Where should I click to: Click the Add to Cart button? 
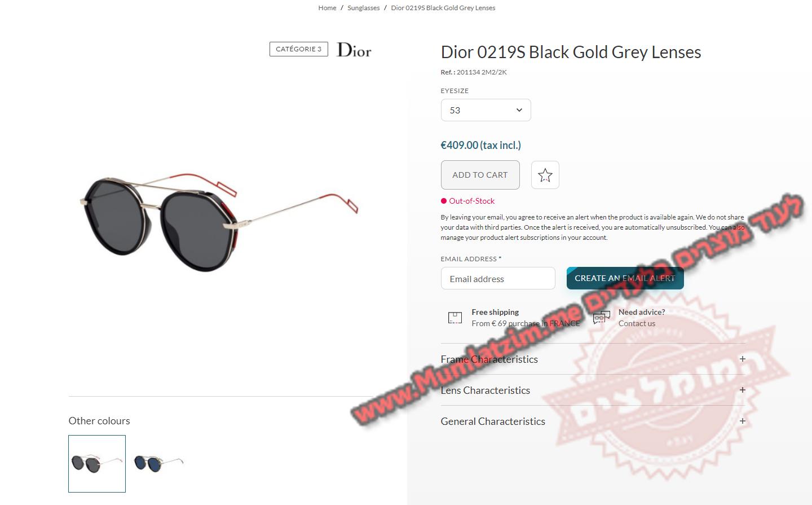click(480, 175)
